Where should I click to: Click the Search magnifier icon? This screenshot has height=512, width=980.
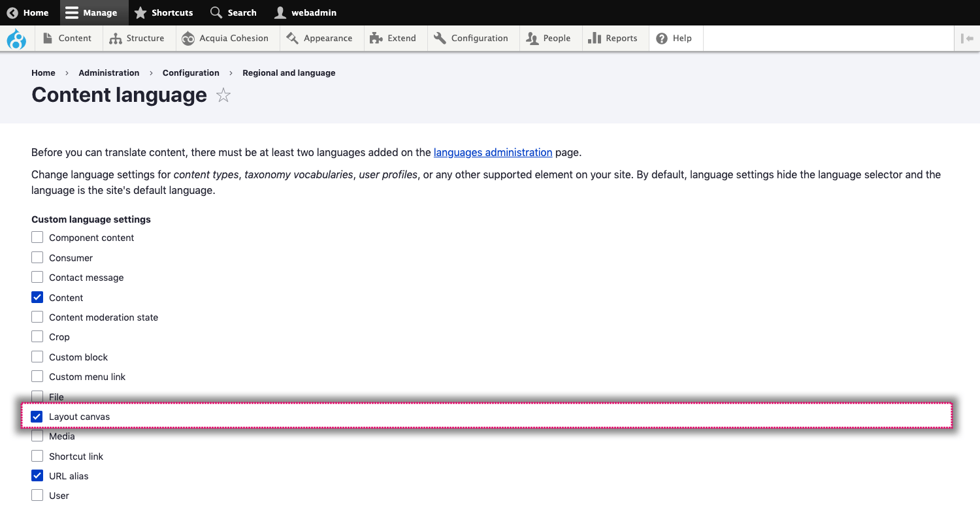click(x=216, y=12)
